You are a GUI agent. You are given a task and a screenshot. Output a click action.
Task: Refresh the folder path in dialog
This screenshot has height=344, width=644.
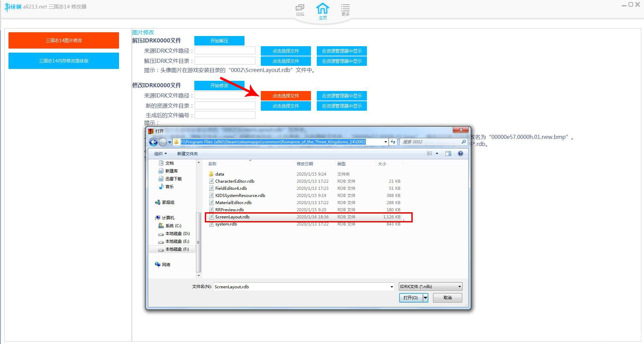393,142
